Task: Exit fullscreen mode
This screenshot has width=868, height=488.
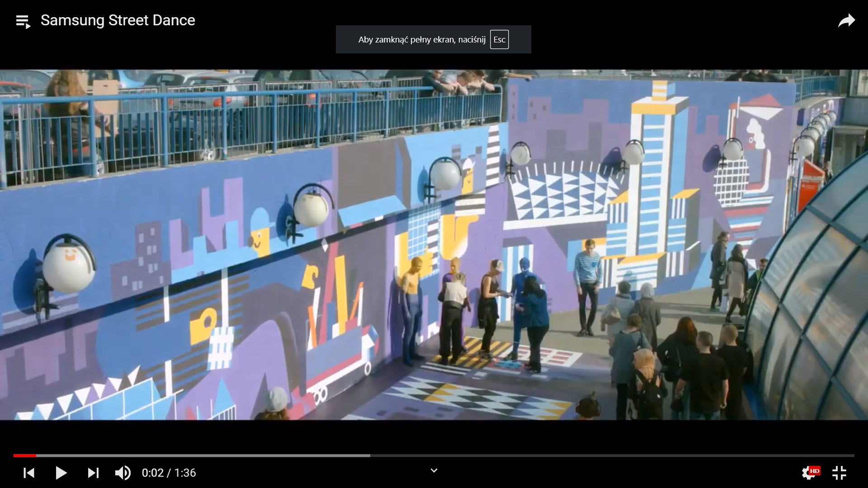Action: coord(839,473)
